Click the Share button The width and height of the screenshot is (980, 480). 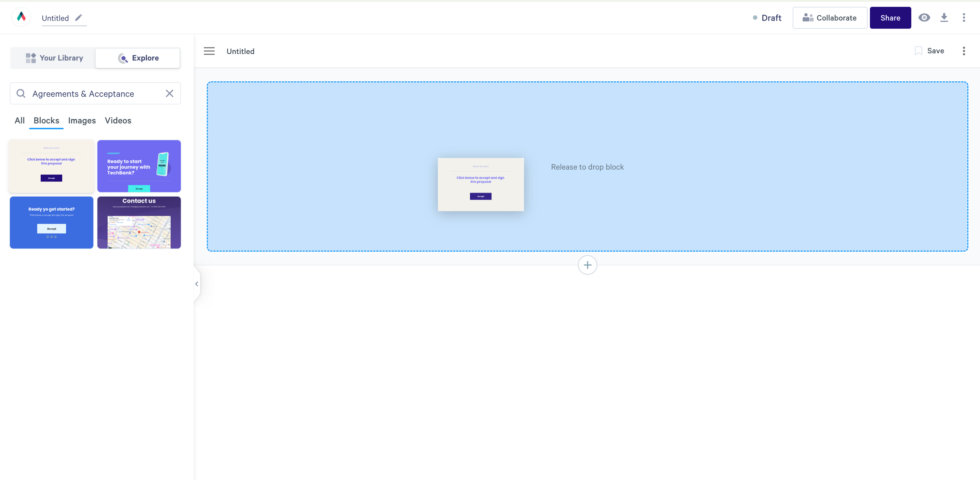point(890,18)
